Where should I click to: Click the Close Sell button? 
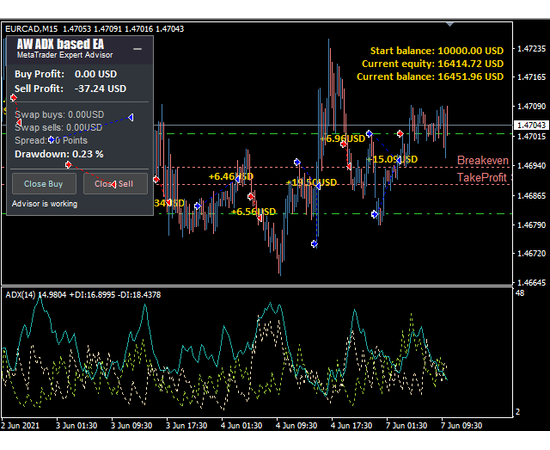[x=115, y=184]
